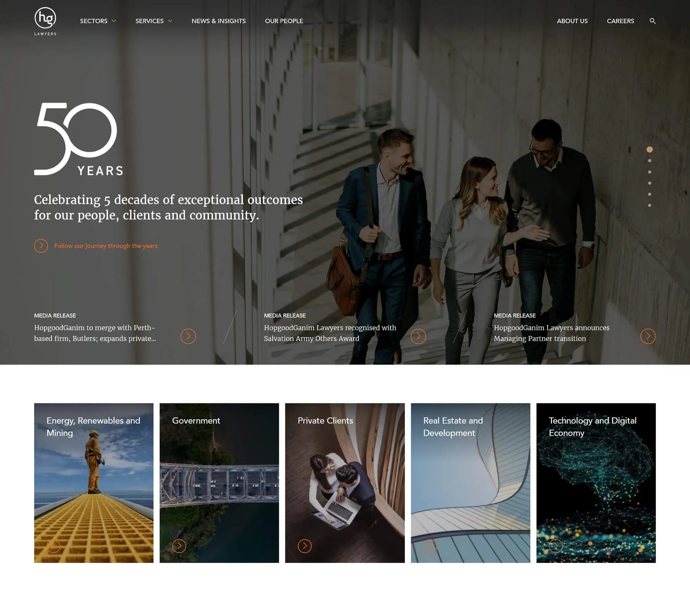Open the Energy, Renewables and Mining card

(x=94, y=483)
